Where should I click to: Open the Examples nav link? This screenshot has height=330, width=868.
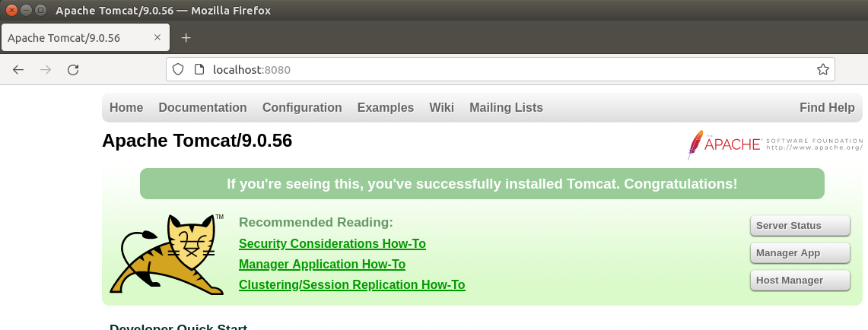tap(386, 108)
